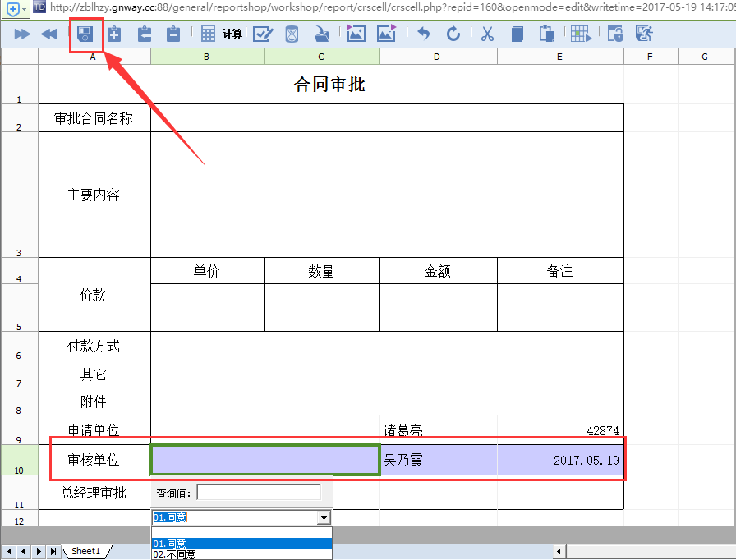The image size is (736, 560).
Task: Click the rewind double arrow icon
Action: click(x=49, y=34)
